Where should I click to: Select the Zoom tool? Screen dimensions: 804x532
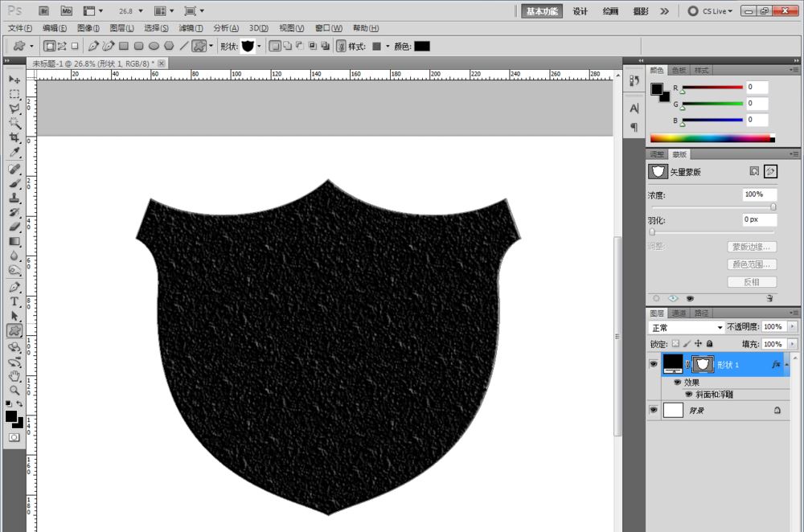click(x=14, y=391)
